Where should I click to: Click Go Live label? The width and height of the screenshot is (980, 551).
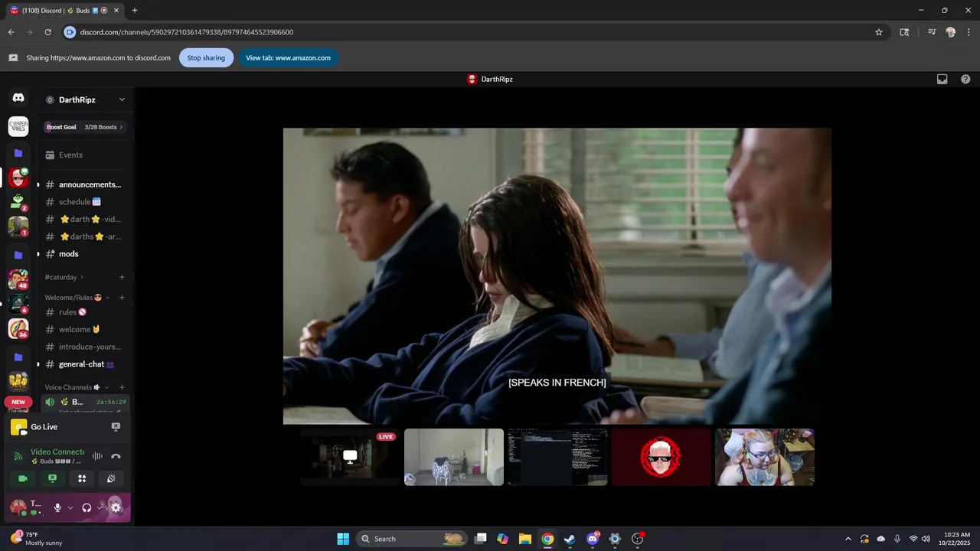pos(44,427)
